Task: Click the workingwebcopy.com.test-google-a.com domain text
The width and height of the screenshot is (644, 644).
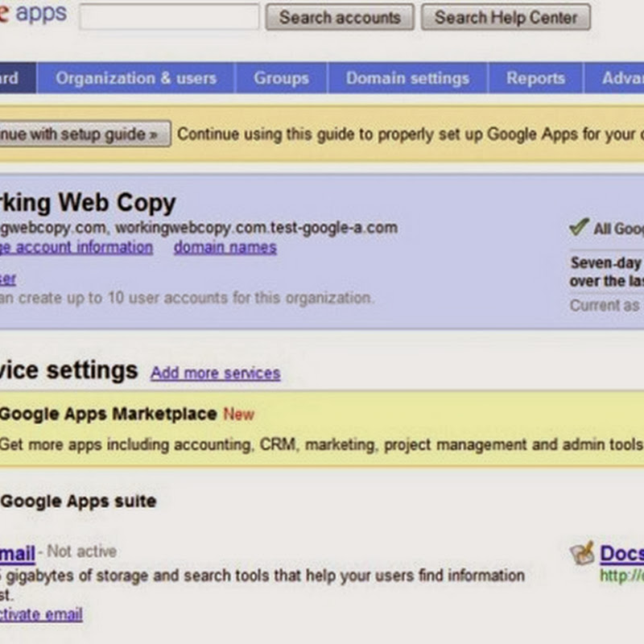Action: pos(256,228)
